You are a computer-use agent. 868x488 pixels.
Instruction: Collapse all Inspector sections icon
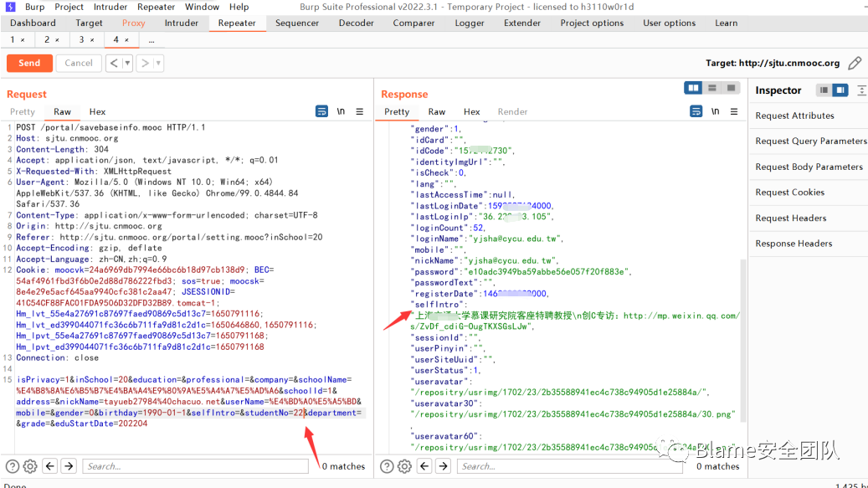pyautogui.click(x=861, y=90)
